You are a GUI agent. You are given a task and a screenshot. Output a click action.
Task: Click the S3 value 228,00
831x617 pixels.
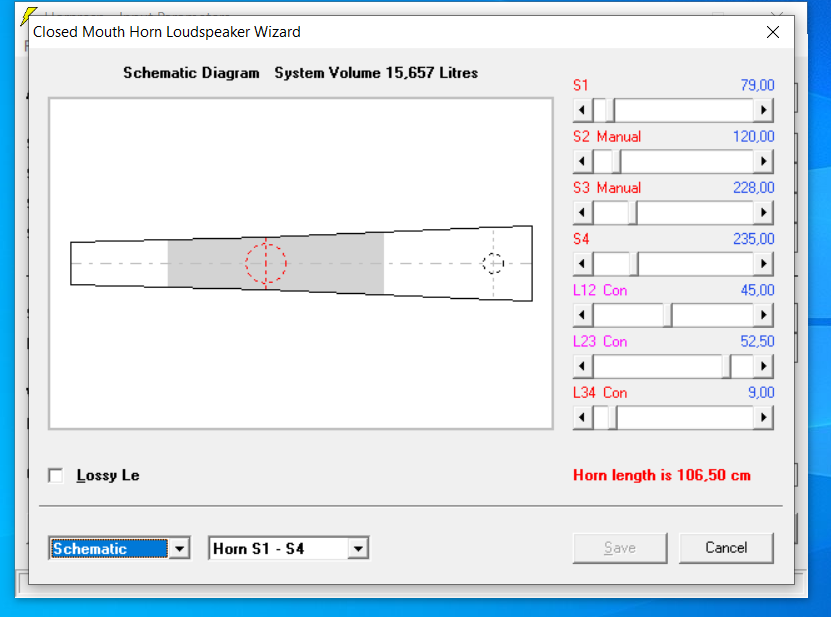tap(753, 188)
